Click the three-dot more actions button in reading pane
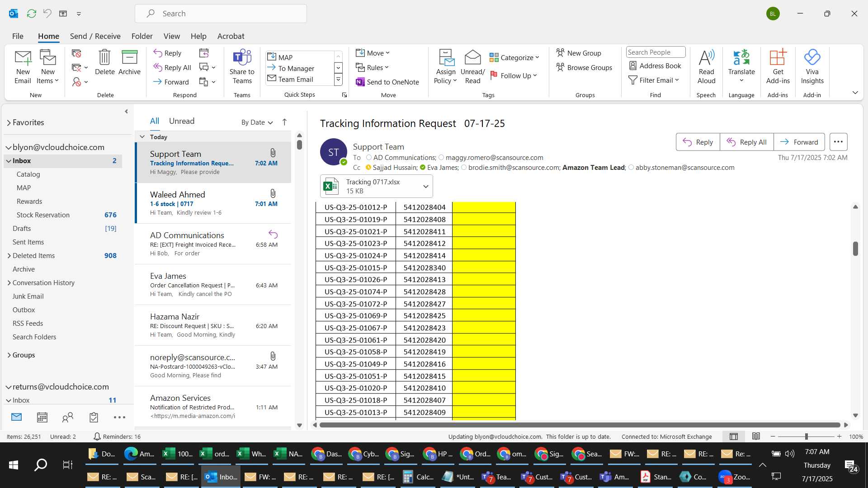868x488 pixels. click(838, 142)
